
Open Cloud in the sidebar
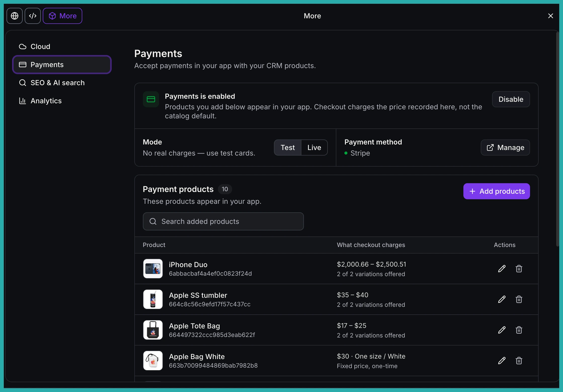62,46
